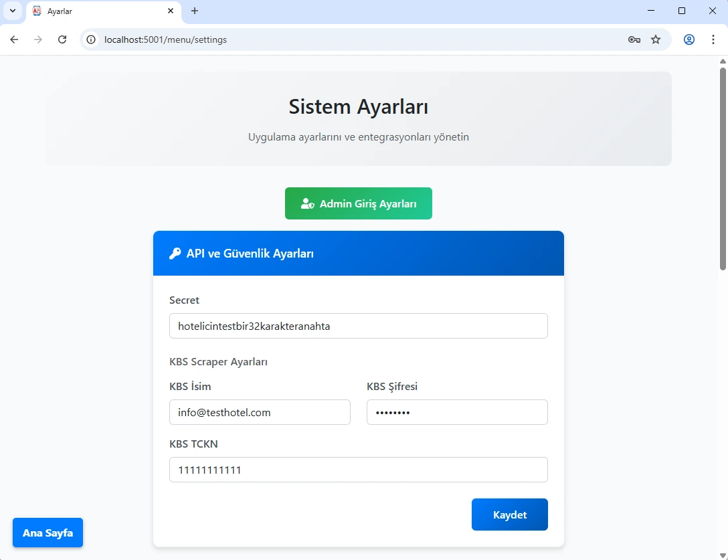The image size is (728, 560).
Task: Go to Ana Sayfa
Action: coord(48,533)
